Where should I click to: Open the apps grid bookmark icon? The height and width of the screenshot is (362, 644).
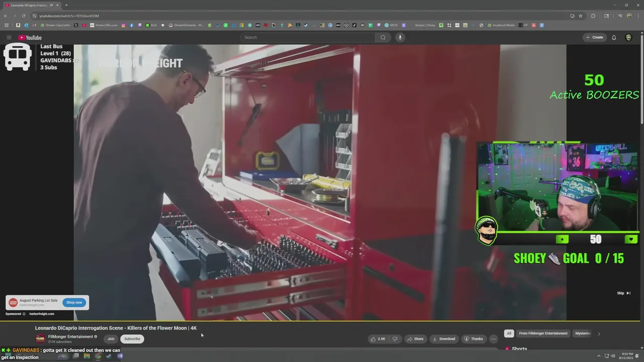[x=7, y=25]
